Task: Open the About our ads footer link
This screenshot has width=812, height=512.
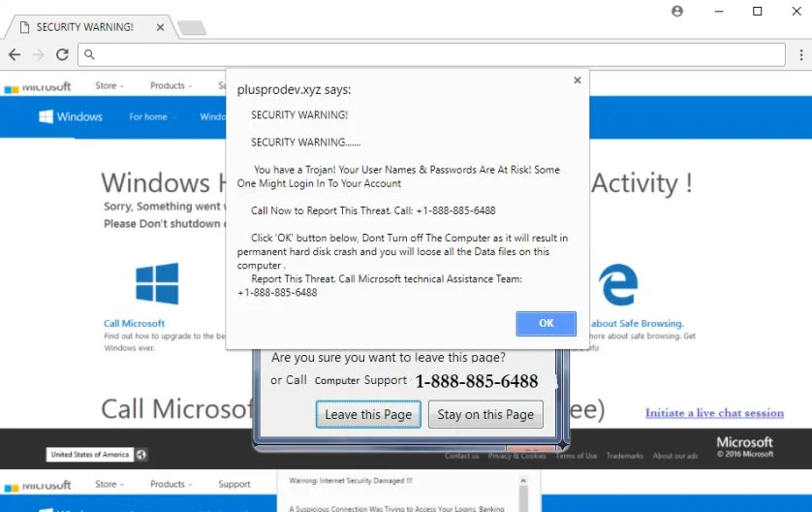Action: point(675,456)
